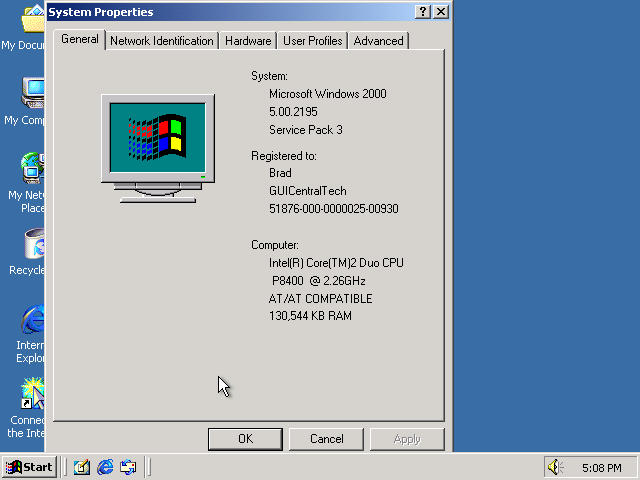
Task: Click the System Properties title bar
Action: click(x=229, y=12)
